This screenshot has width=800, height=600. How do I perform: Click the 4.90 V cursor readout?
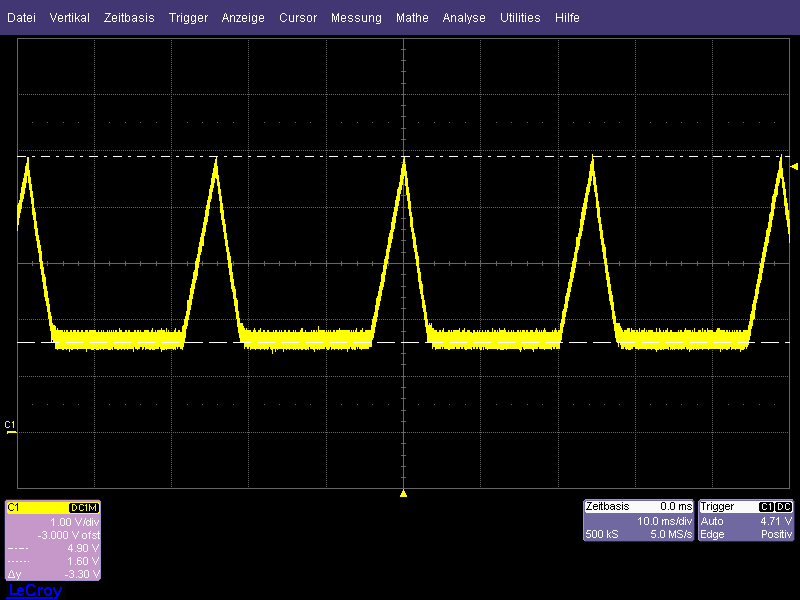83,548
